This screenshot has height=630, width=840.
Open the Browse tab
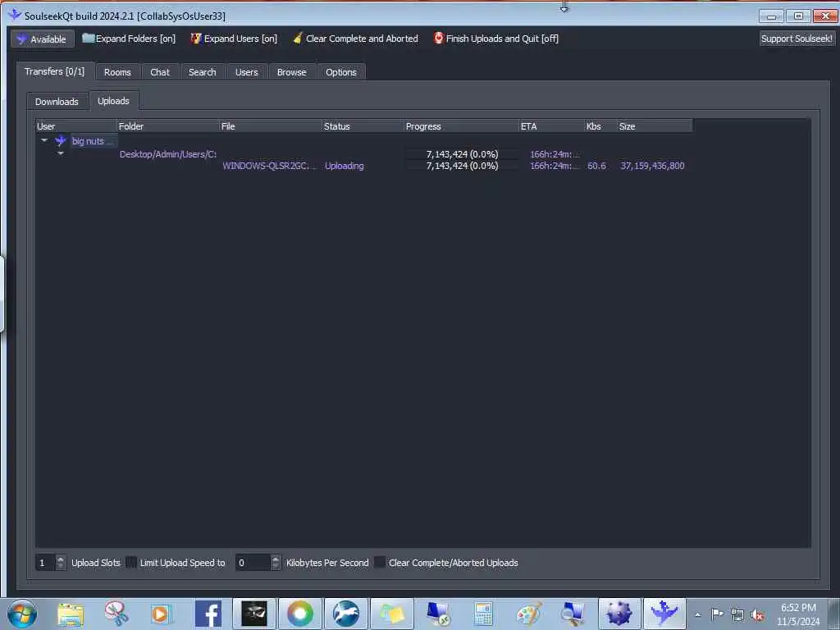(x=291, y=72)
